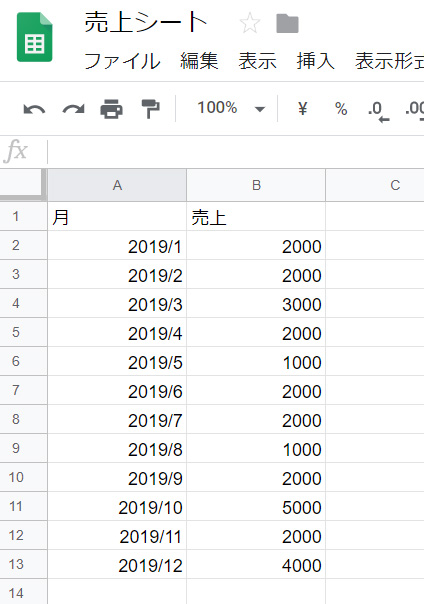Select column A header
This screenshot has width=424, height=604.
117,185
